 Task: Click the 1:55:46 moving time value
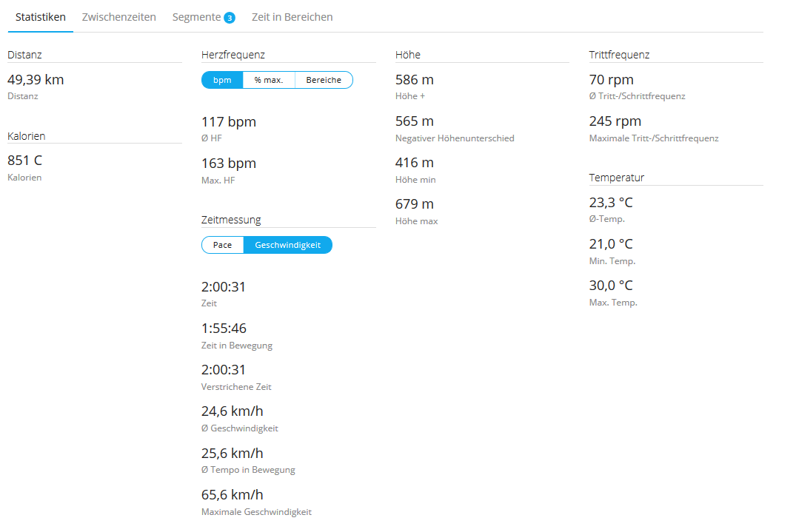pyautogui.click(x=224, y=328)
